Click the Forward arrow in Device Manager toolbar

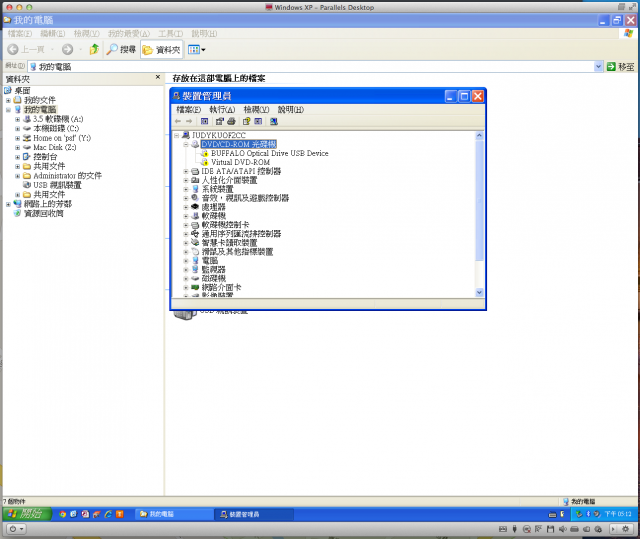pyautogui.click(x=189, y=121)
